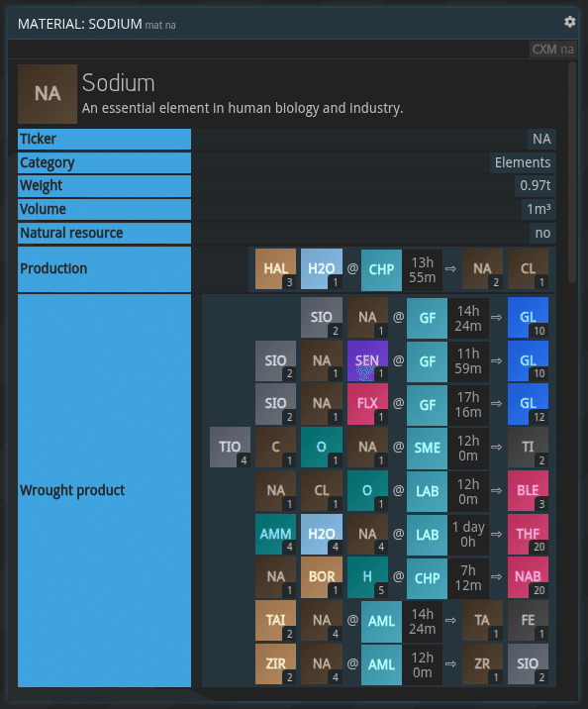Image resolution: width=588 pixels, height=709 pixels.
Task: Click the 1 day 0h duration
Action: pos(468,535)
